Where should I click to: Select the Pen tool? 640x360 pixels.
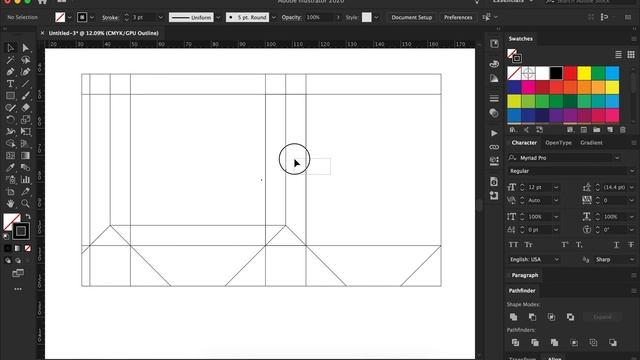pos(11,72)
